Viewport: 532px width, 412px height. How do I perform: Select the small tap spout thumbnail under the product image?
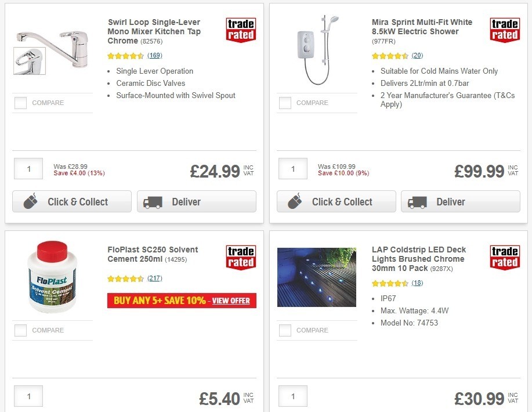(x=28, y=62)
